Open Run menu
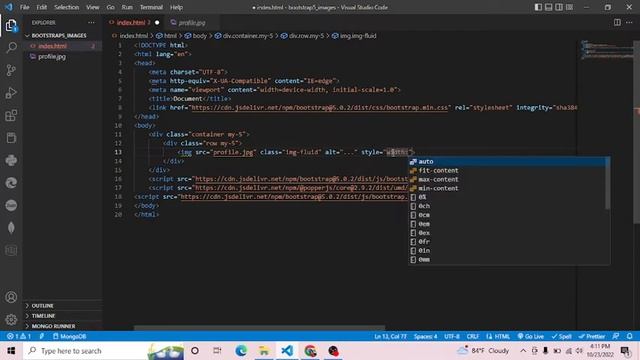The image size is (640, 360). 127,7
